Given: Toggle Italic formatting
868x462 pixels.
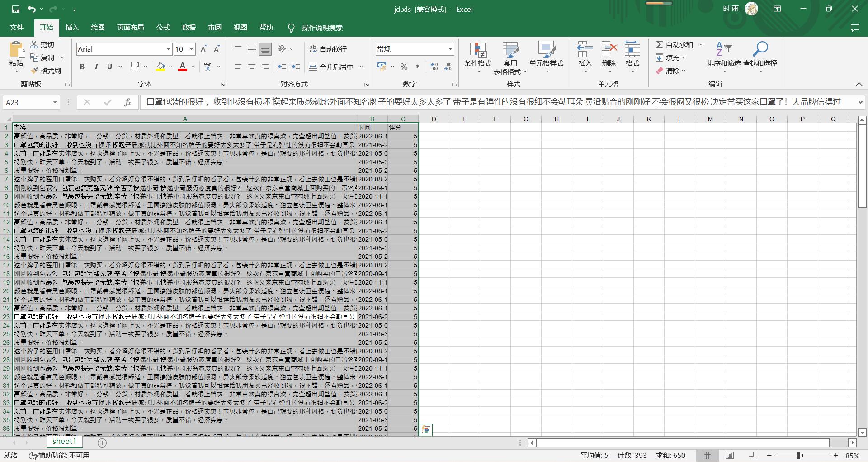Looking at the screenshot, I should tap(96, 67).
